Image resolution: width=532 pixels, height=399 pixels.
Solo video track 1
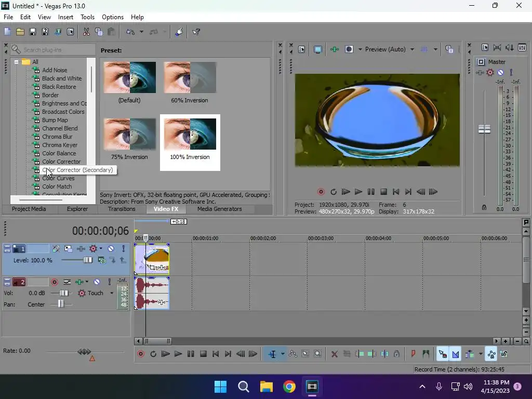[124, 249]
